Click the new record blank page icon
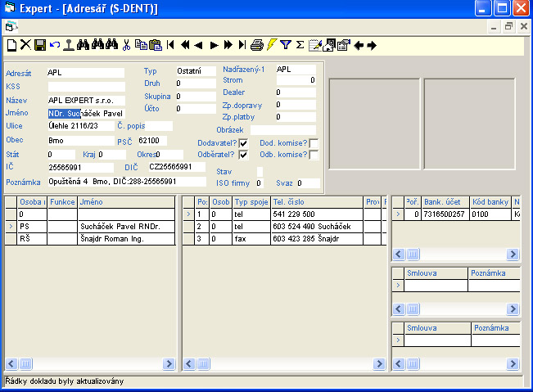 [x=11, y=45]
